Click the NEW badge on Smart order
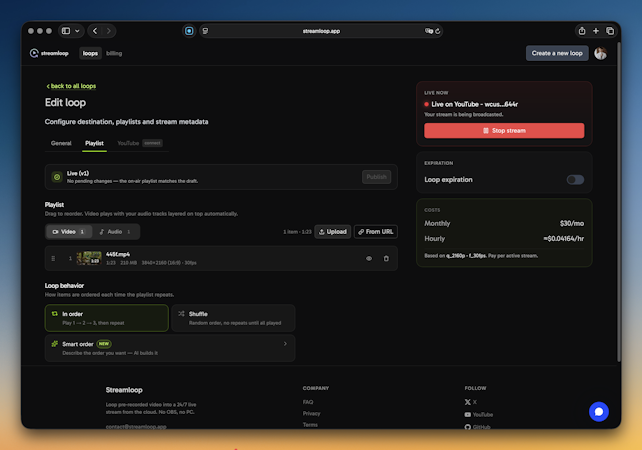This screenshot has height=450, width=642. [x=104, y=344]
